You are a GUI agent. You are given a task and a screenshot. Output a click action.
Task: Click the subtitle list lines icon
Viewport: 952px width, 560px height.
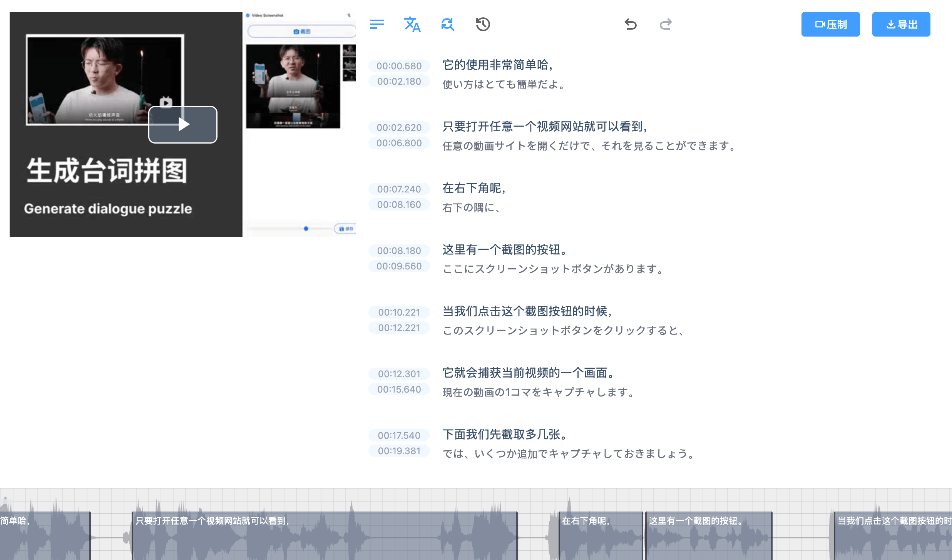pos(376,25)
